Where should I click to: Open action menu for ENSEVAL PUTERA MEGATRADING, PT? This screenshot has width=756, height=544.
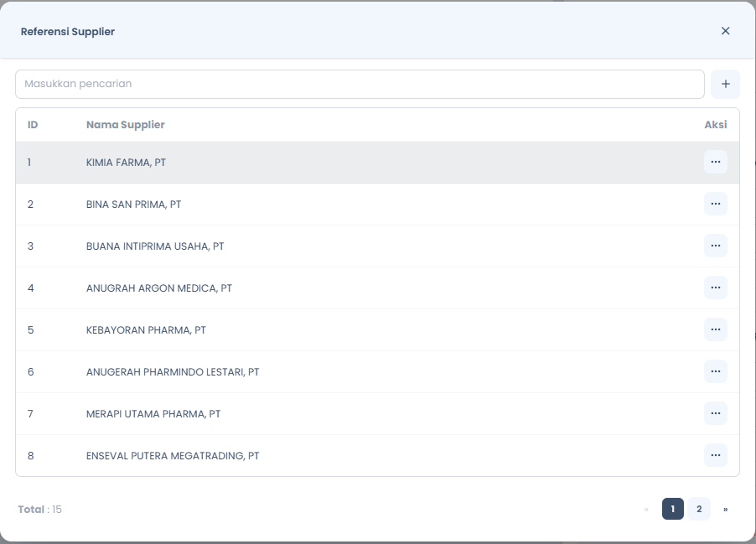pyautogui.click(x=716, y=456)
